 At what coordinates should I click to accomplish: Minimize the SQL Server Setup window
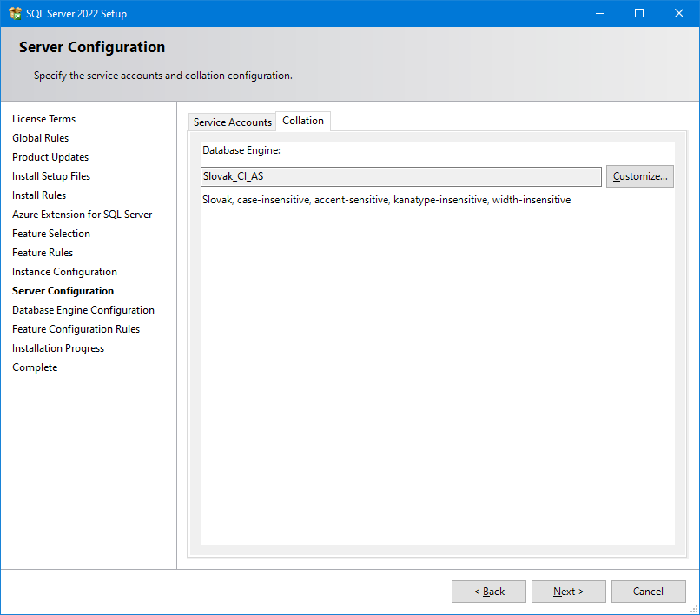pyautogui.click(x=599, y=13)
